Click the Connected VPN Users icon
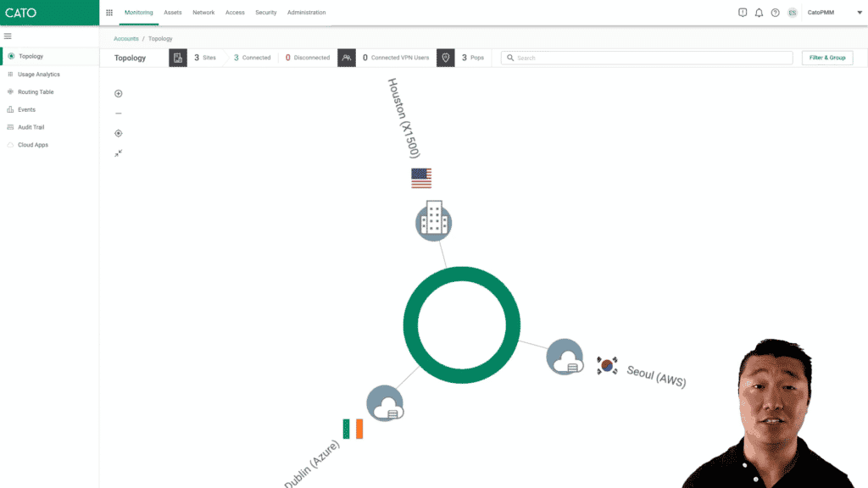Image resolution: width=868 pixels, height=488 pixels. pyautogui.click(x=346, y=57)
